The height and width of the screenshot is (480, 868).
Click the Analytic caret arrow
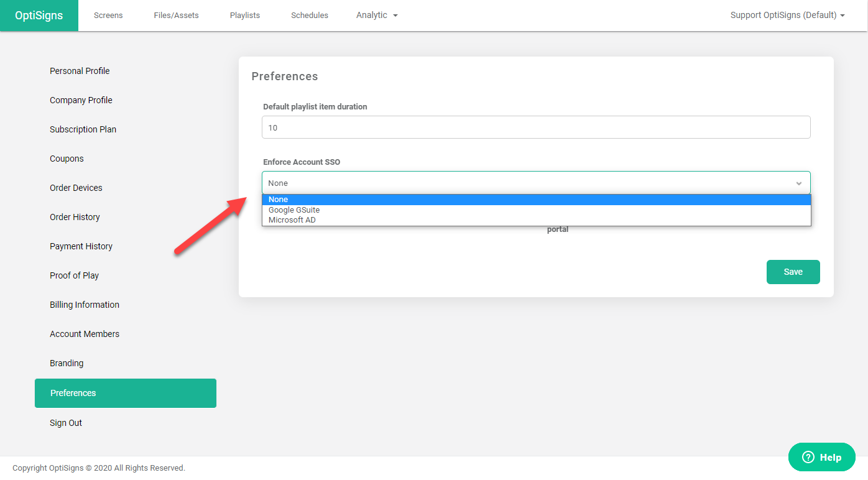coord(395,16)
